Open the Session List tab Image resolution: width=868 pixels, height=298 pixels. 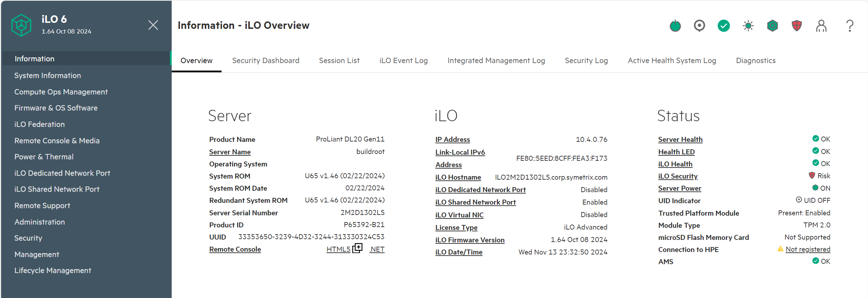339,61
